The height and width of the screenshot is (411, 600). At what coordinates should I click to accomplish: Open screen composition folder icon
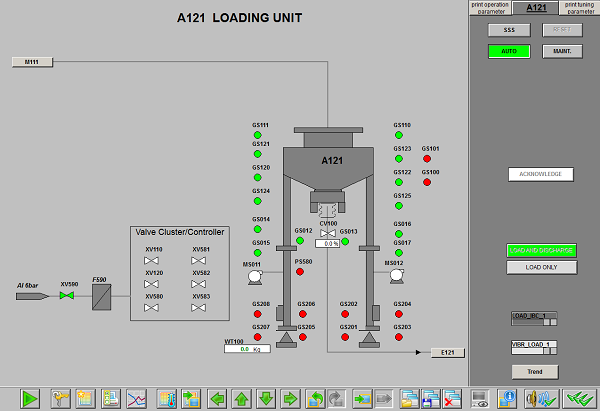[x=409, y=399]
